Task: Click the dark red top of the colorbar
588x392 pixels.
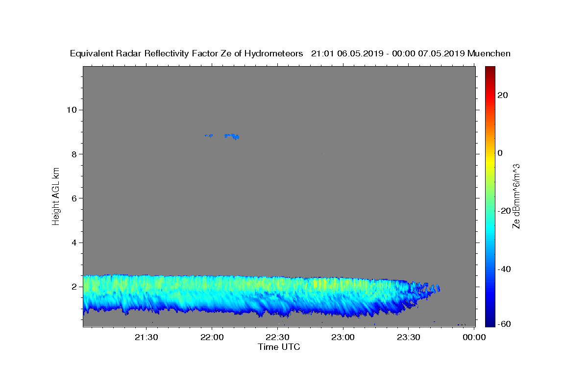Action: (490, 71)
